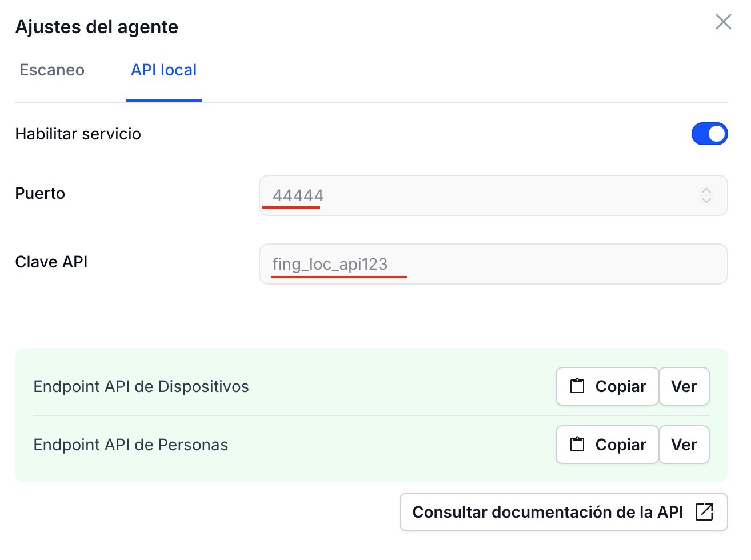Viewport: 751px width, 560px height.
Task: Select the API local tab
Action: [x=164, y=70]
